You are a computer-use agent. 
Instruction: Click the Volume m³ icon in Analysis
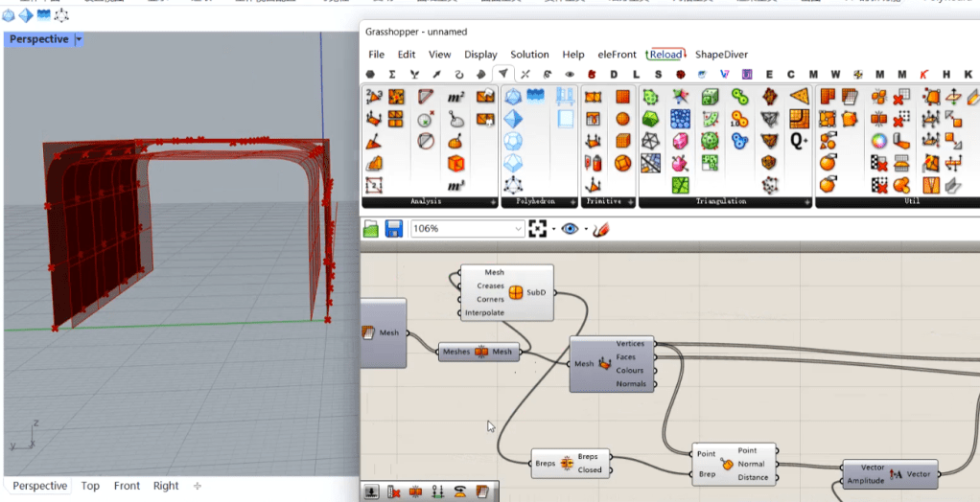click(456, 185)
